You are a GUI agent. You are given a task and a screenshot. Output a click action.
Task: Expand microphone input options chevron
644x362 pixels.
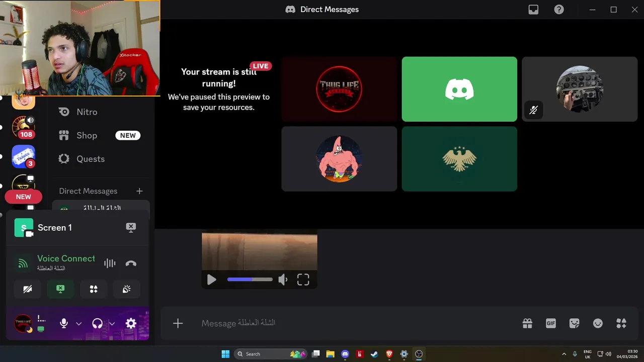(x=78, y=324)
